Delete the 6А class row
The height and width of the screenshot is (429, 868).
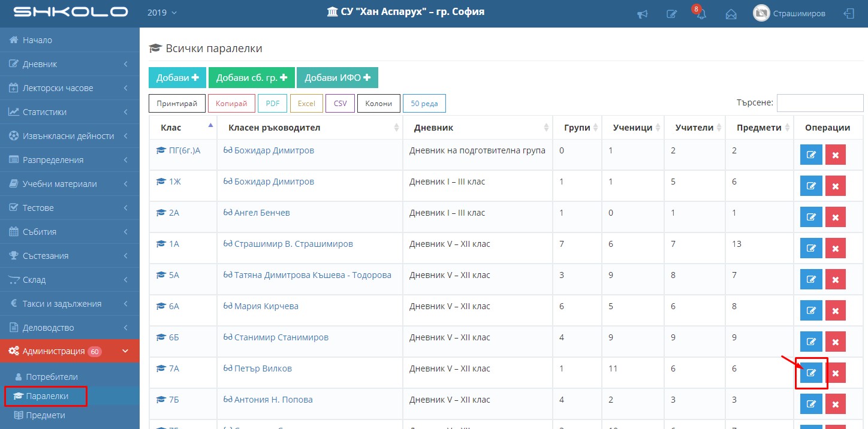[836, 310]
